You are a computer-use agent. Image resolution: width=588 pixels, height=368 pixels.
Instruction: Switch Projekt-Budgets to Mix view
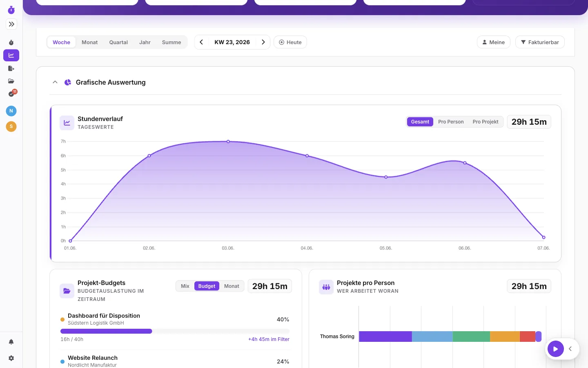[185, 286]
